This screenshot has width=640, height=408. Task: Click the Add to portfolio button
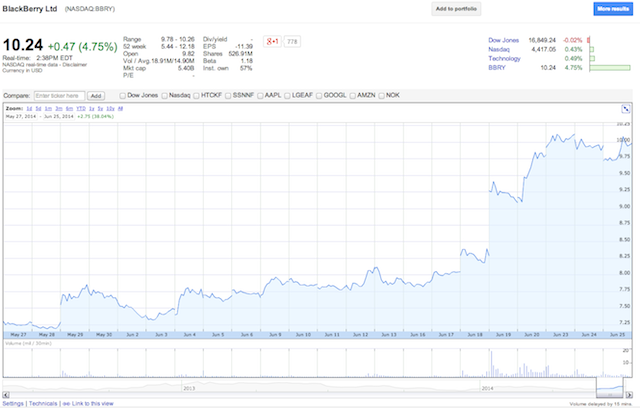pos(456,9)
